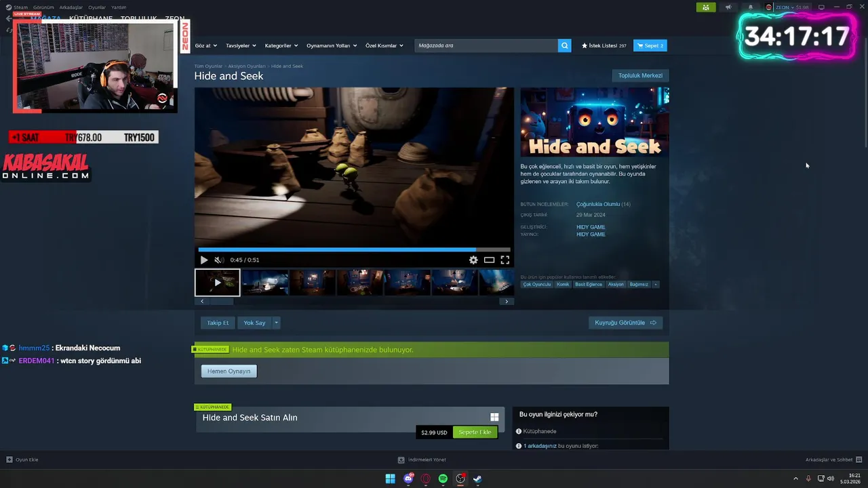This screenshot has width=868, height=488.
Task: Open the Yardım menu
Action: tap(119, 7)
